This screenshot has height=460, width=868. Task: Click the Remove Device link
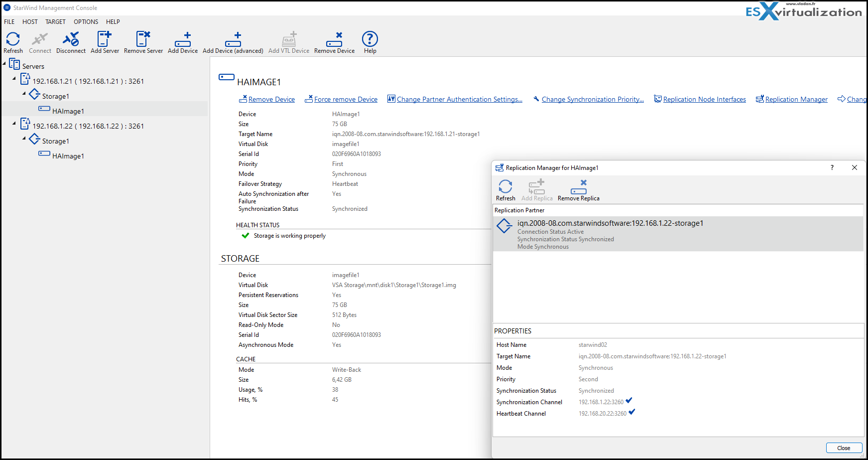click(x=271, y=100)
